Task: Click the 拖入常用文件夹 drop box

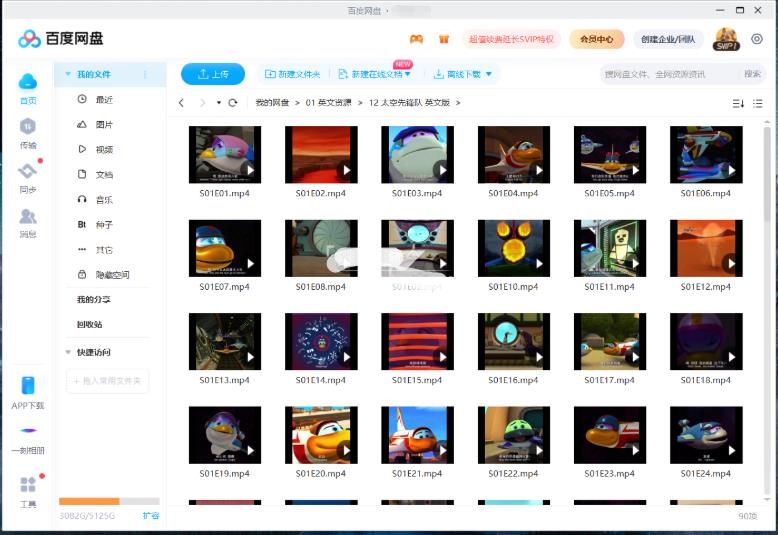Action: pyautogui.click(x=107, y=381)
